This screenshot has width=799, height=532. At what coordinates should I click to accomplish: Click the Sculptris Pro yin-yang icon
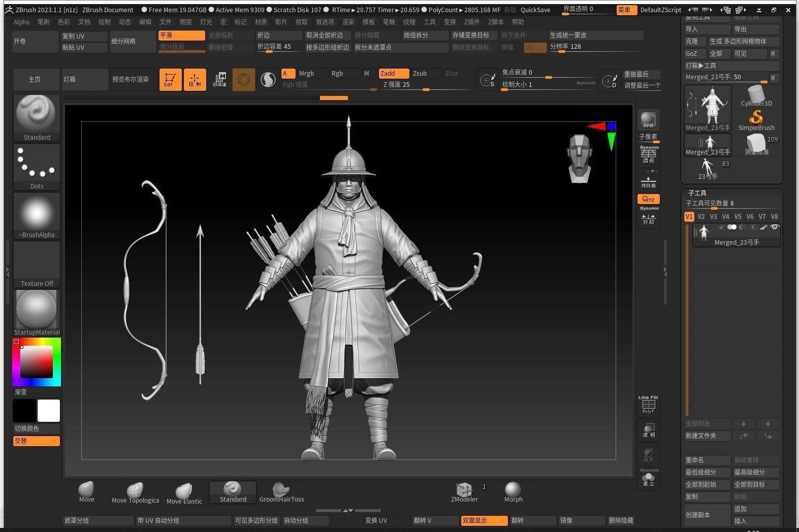pyautogui.click(x=268, y=80)
